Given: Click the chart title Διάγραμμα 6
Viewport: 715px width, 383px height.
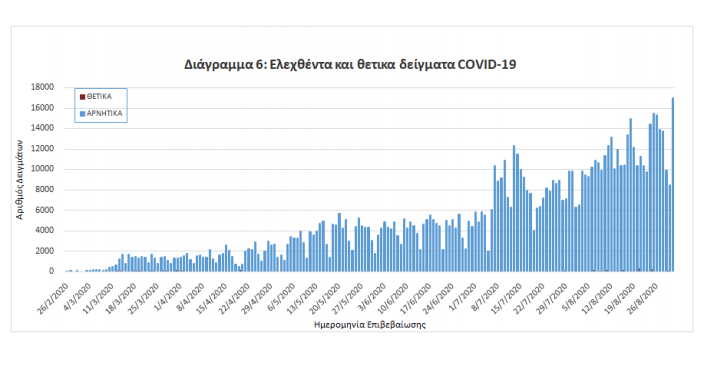Looking at the screenshot, I should (350, 65).
